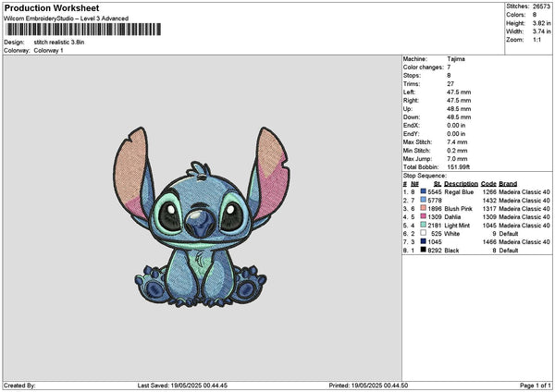The image size is (555, 392).
Task: Click 'Printed: 19/05/2025 00.44.50' footer text
Action: click(368, 386)
